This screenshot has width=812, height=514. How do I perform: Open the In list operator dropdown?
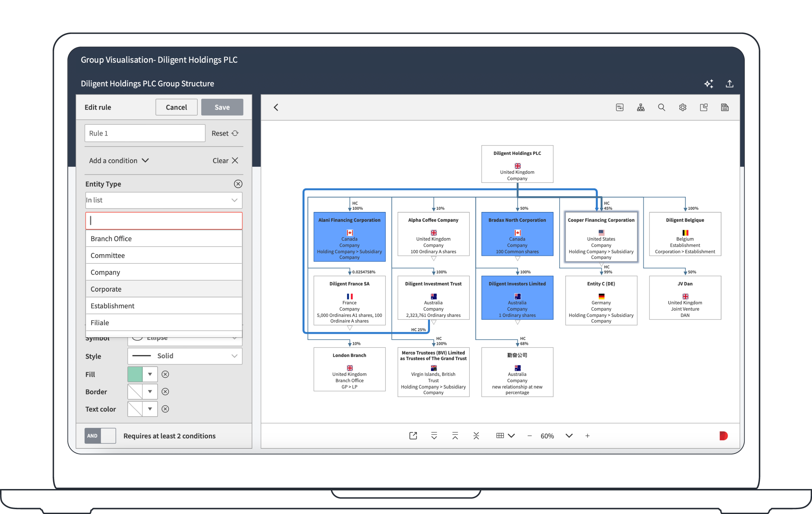[163, 200]
